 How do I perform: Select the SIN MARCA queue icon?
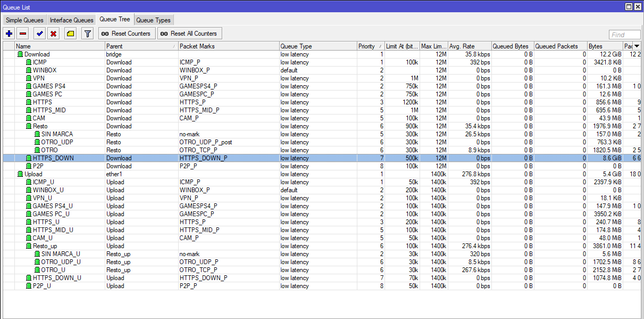click(x=37, y=134)
